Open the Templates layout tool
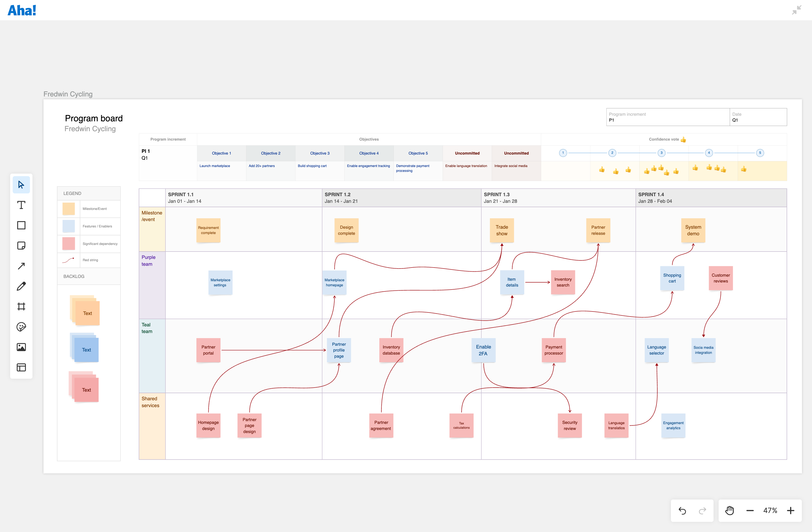 click(x=21, y=368)
